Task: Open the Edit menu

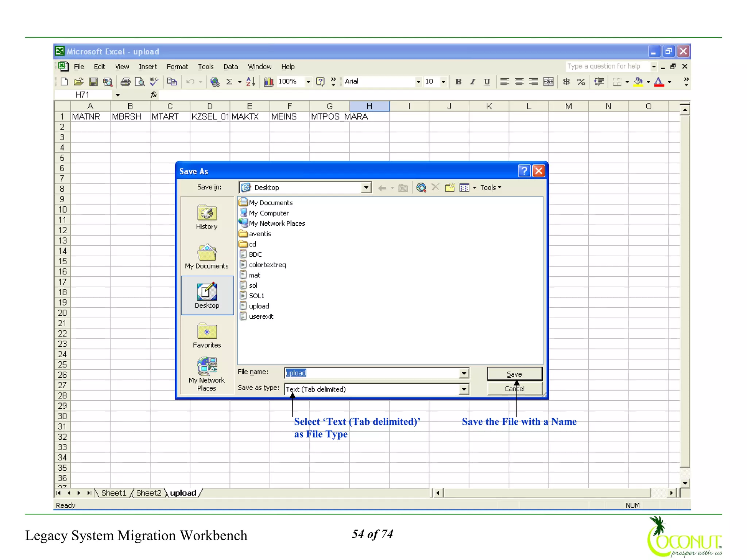Action: pyautogui.click(x=99, y=67)
